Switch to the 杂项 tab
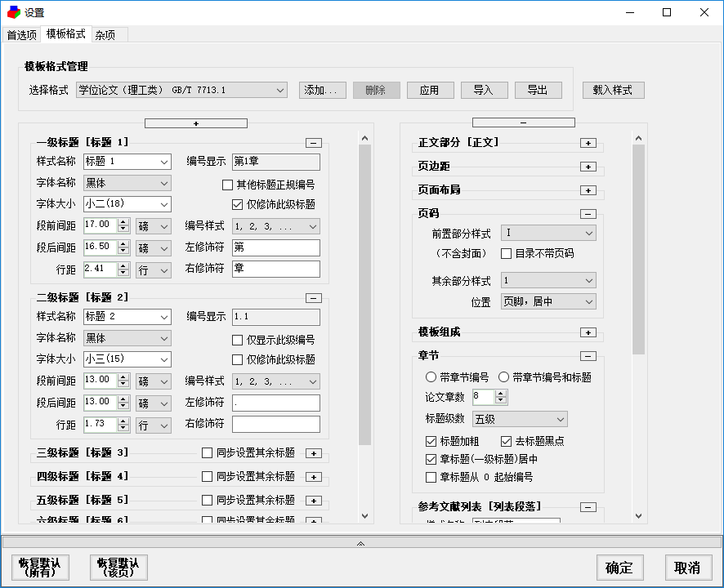This screenshot has height=588, width=724. click(106, 35)
